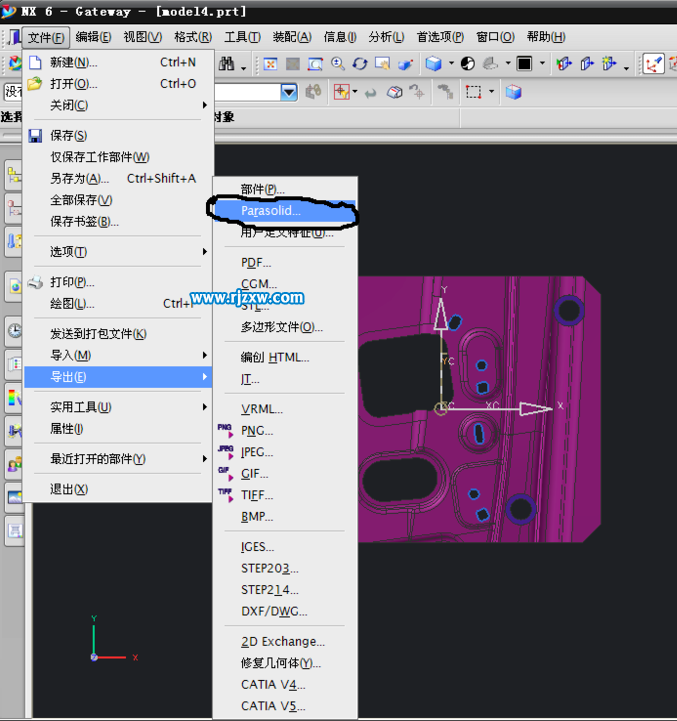Select the Zoom magnifier tool
677x721 pixels.
[x=338, y=64]
